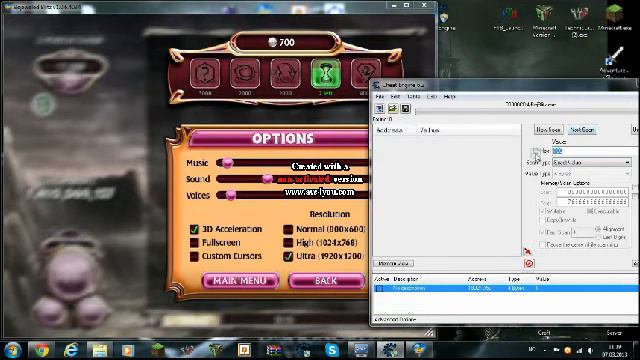
Task: Open Windows Explorer folder from taskbar
Action: (100, 350)
